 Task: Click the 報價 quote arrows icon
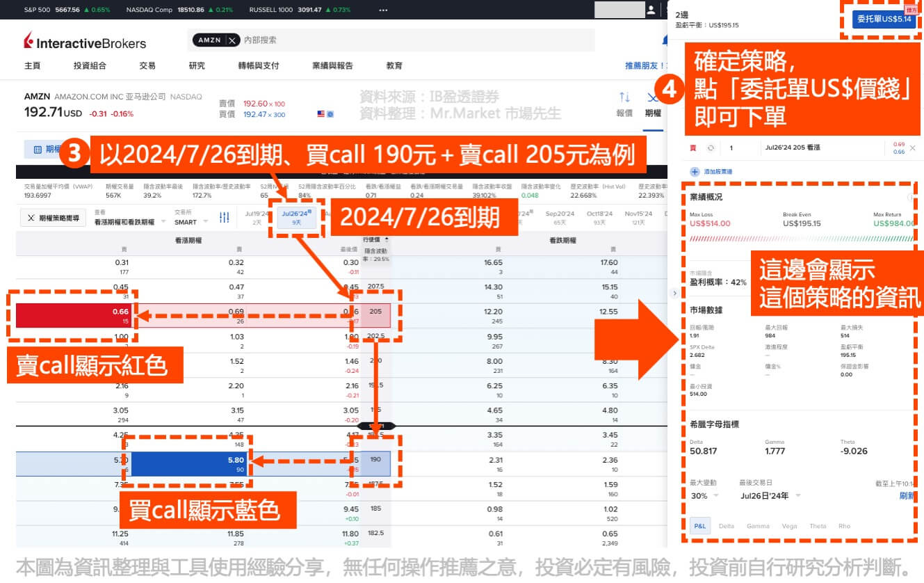click(x=624, y=97)
